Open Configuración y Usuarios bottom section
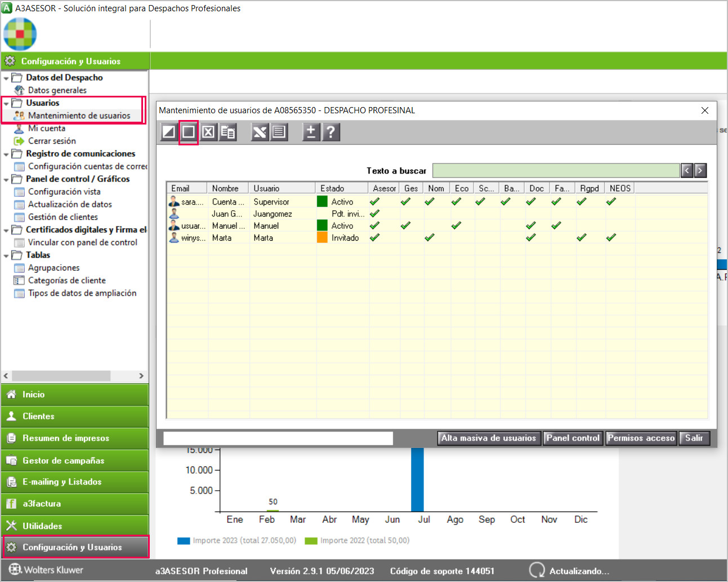 point(75,547)
